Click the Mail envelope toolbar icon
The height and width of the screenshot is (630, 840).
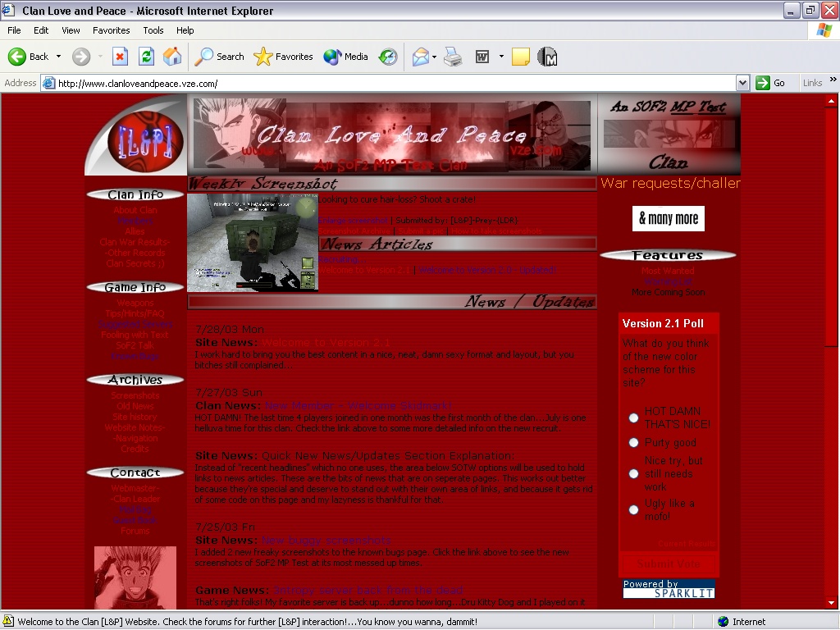point(421,57)
